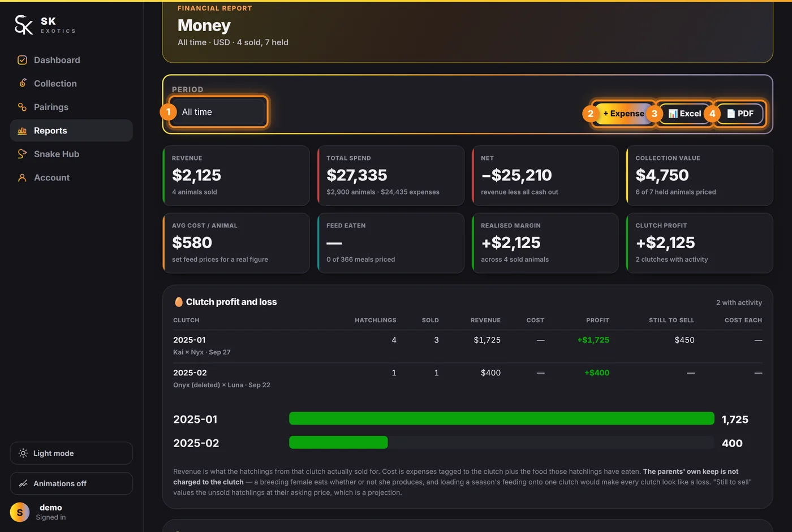Click the spreadsheet icon on the Excel button
The width and height of the screenshot is (792, 532).
(x=673, y=114)
